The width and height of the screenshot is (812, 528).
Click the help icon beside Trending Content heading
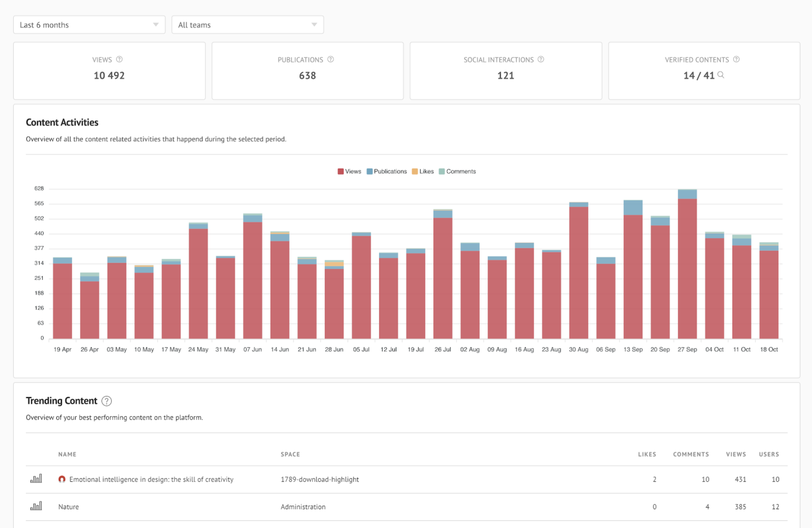(x=106, y=401)
